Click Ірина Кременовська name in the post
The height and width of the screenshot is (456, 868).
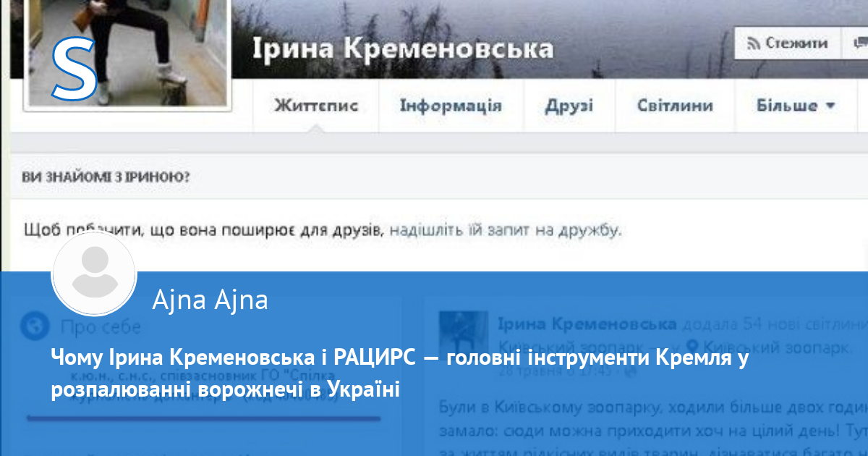[587, 324]
